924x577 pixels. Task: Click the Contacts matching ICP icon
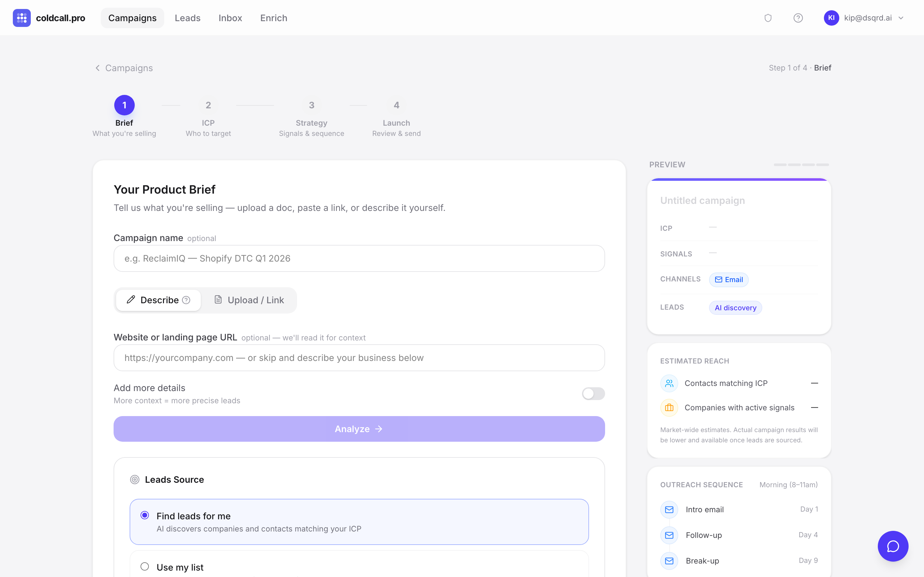(x=669, y=383)
